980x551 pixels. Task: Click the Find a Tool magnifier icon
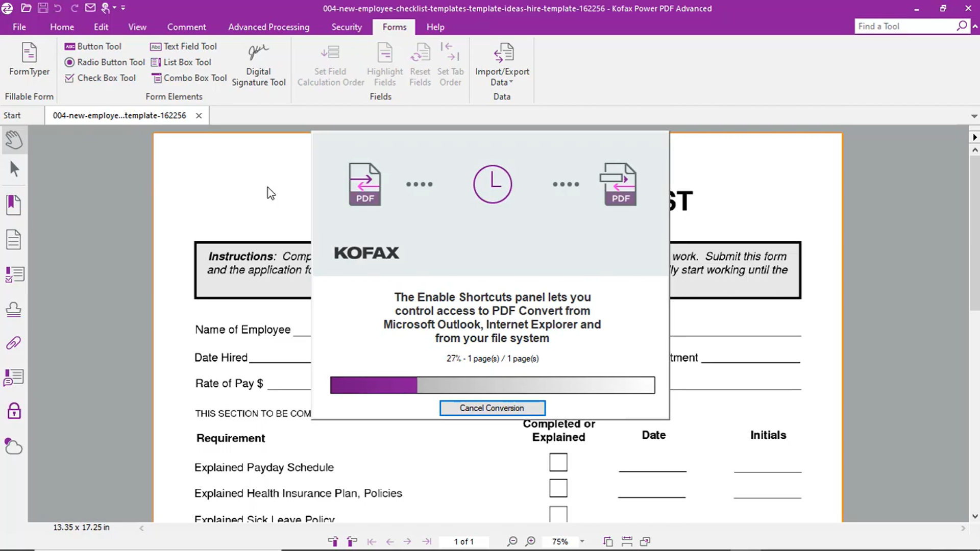coord(962,26)
